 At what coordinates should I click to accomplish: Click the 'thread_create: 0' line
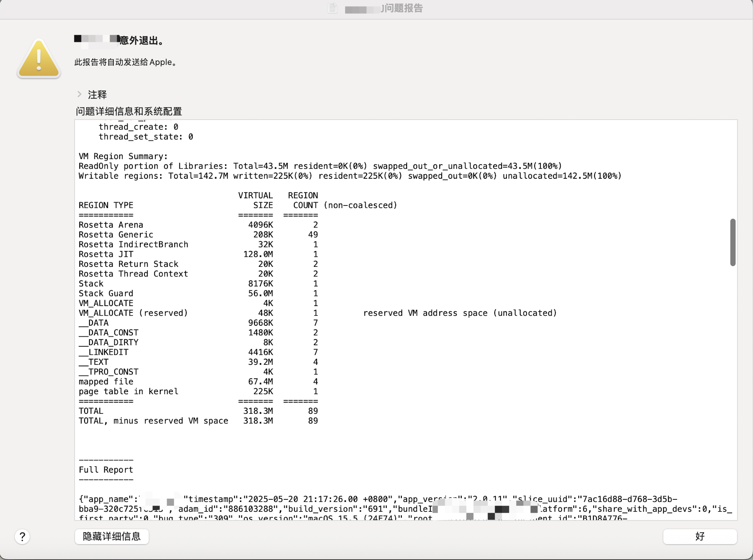(x=138, y=127)
